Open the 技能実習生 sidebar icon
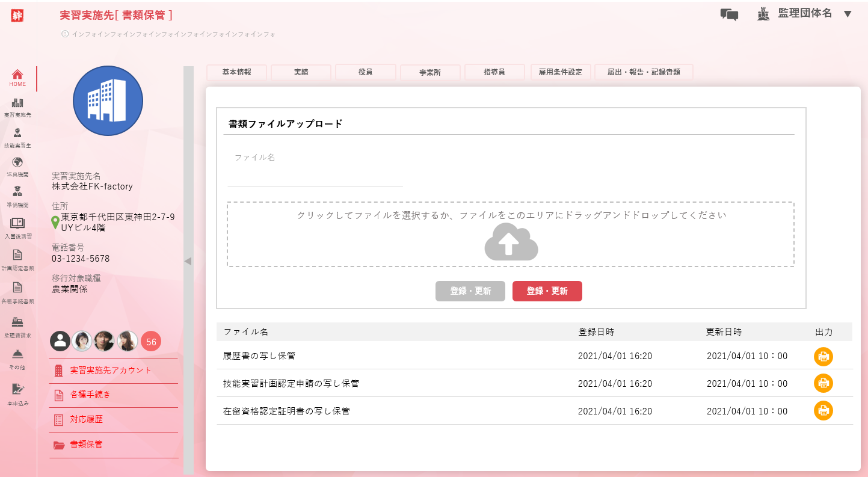 tap(17, 134)
